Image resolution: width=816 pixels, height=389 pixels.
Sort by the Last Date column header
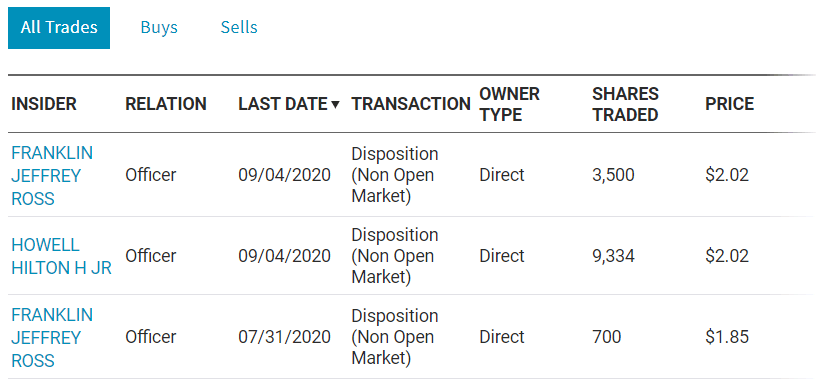pos(283,104)
